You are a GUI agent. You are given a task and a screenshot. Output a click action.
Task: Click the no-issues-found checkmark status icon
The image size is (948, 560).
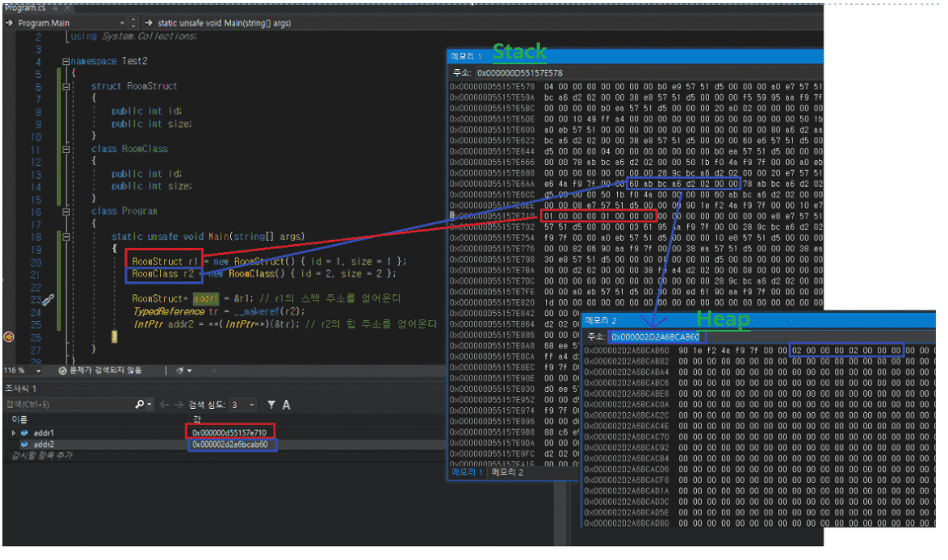63,370
